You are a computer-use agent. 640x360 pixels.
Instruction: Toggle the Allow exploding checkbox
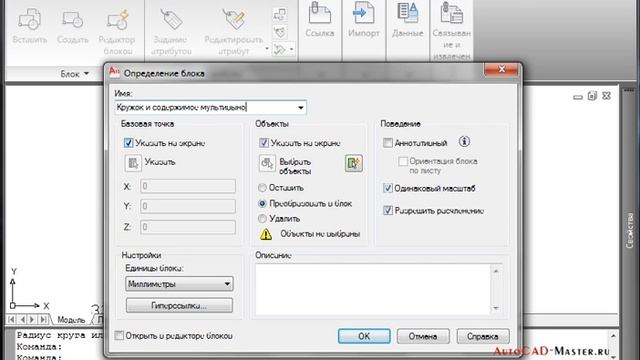click(388, 210)
